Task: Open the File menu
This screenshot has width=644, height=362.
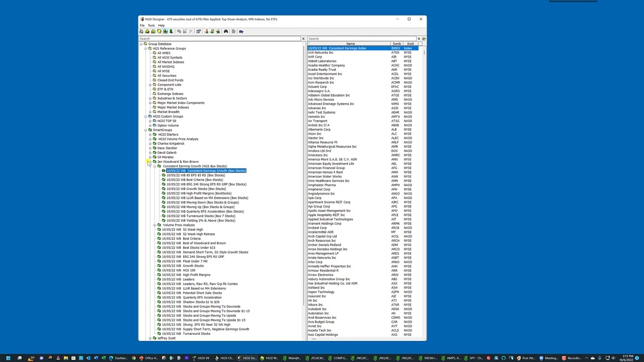Action: [142, 25]
